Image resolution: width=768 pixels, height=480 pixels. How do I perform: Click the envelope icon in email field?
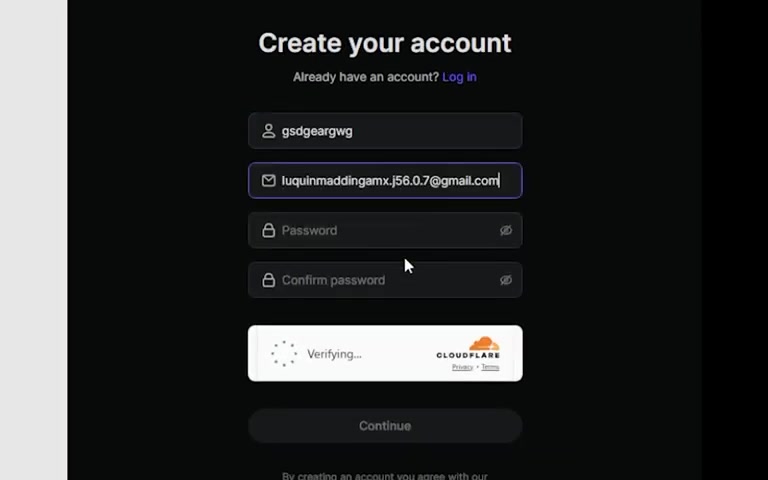tap(268, 181)
